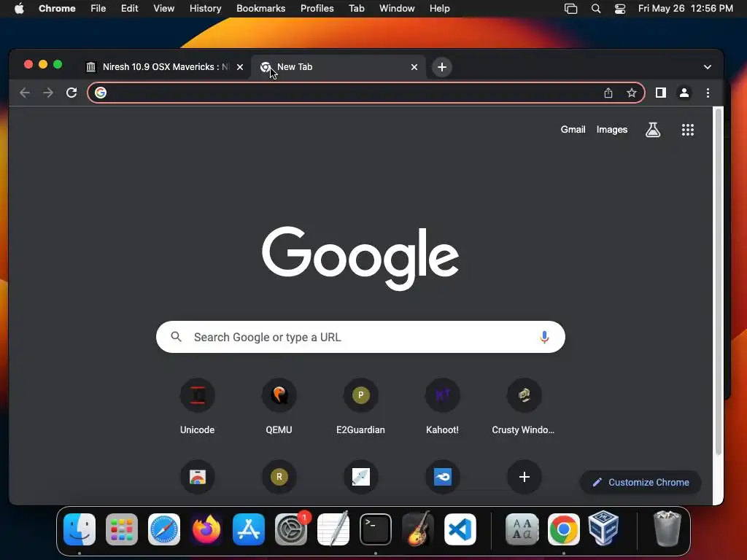Open the Crusty Windo... shortcut tile

point(524,407)
